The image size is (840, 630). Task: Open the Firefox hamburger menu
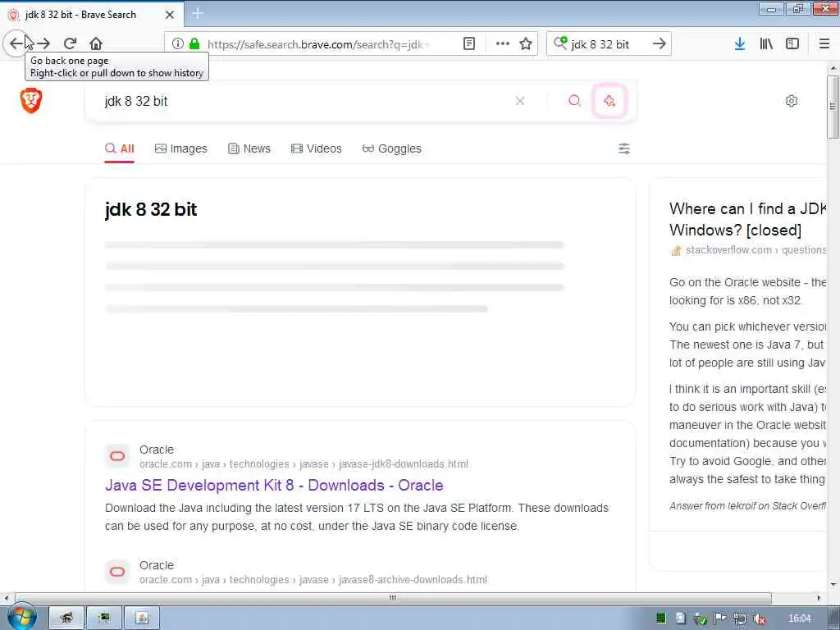[x=824, y=43]
